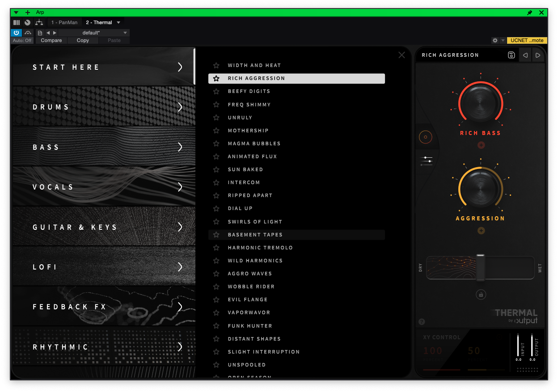The height and width of the screenshot is (392, 558).
Task: Favorite the WIDTH AND HEAT preset star
Action: [x=216, y=65]
